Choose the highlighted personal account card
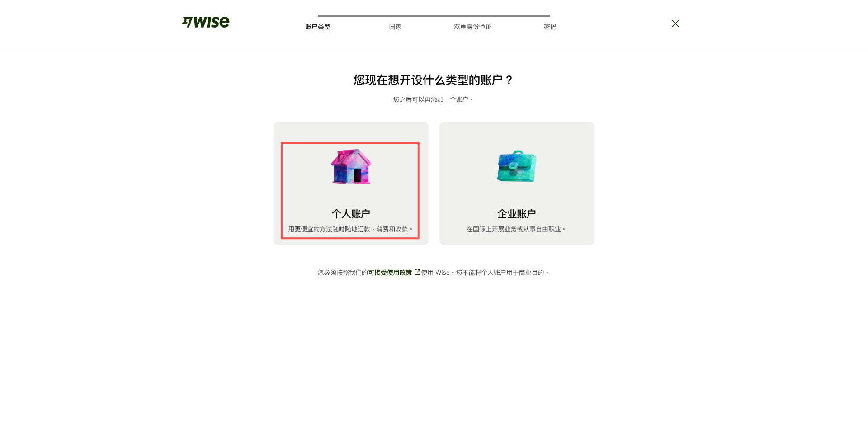 pos(351,190)
